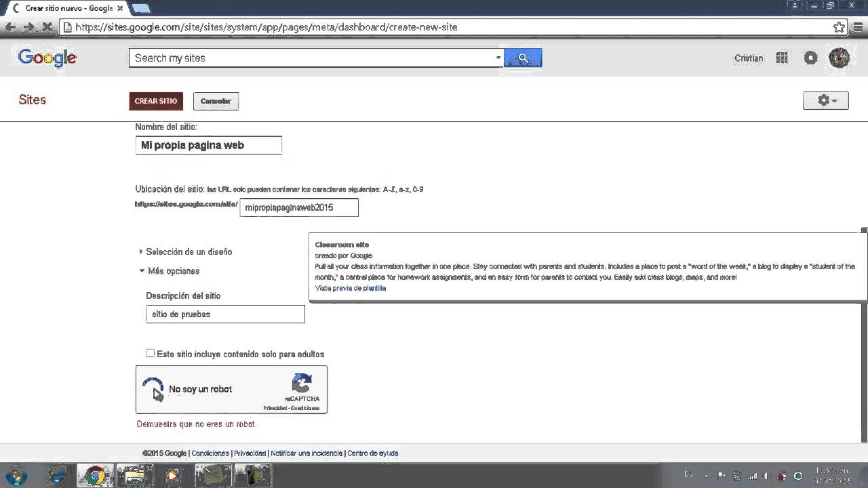Open a new browser tab
The width and height of the screenshot is (868, 488).
pos(140,8)
